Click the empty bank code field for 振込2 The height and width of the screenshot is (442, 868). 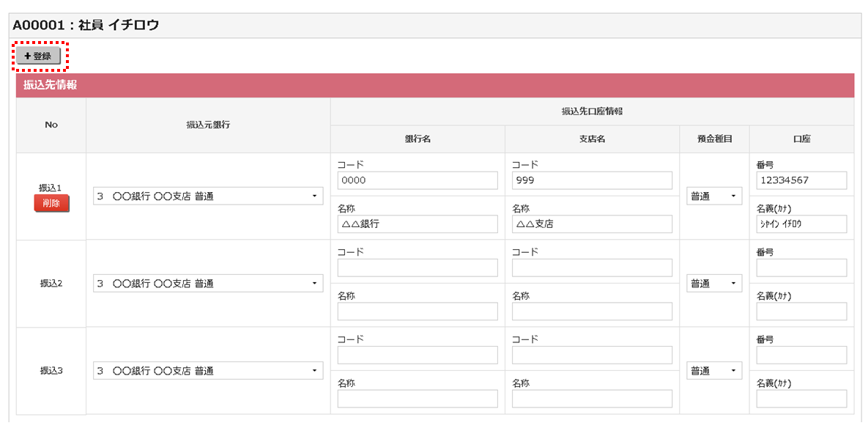tap(418, 268)
